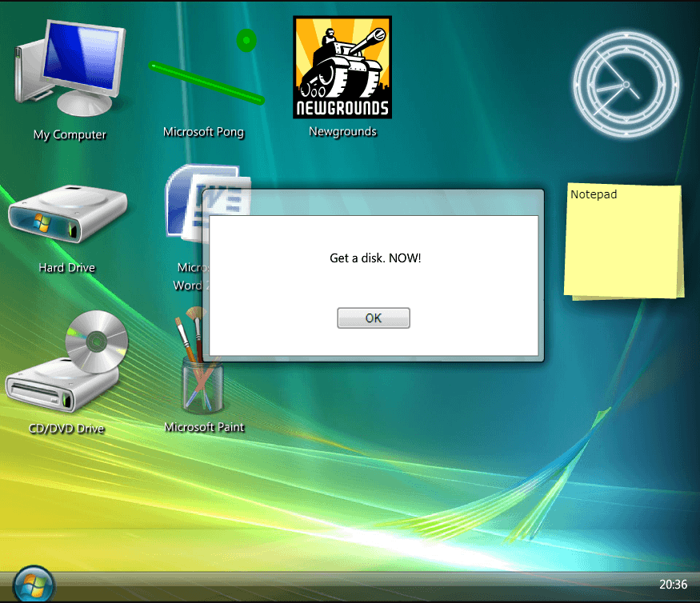Click the "Microsoft Paint" label text
Image resolution: width=700 pixels, height=603 pixels.
tap(205, 427)
